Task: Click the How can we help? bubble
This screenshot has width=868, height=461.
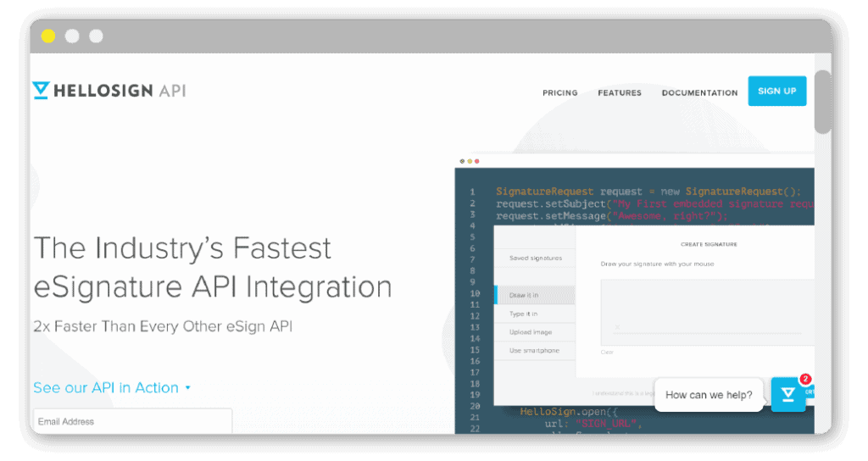Action: 709,395
